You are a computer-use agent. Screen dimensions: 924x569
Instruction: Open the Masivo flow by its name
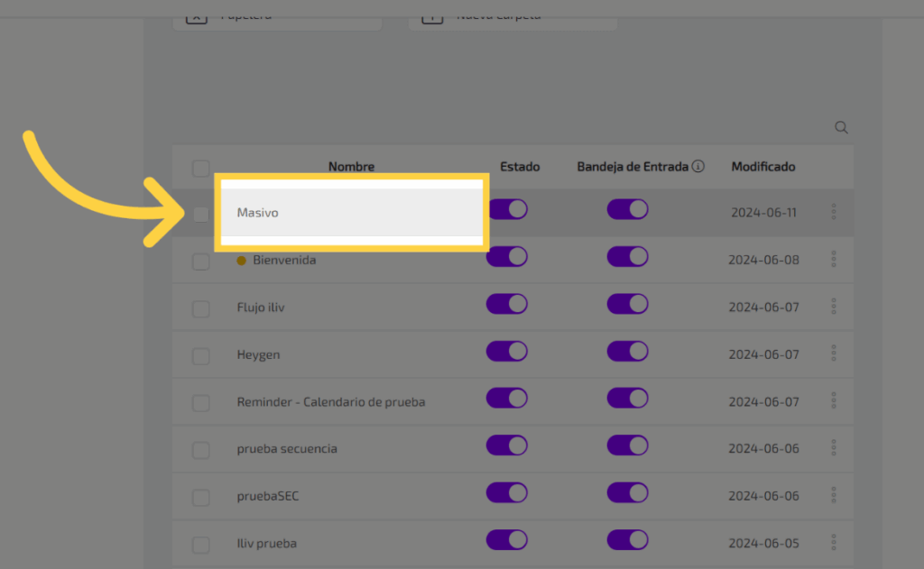pyautogui.click(x=258, y=213)
